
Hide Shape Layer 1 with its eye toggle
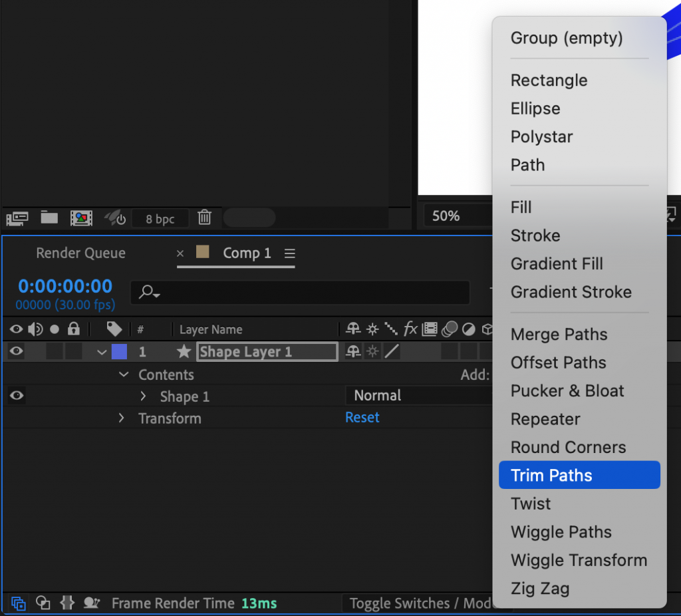tap(15, 351)
